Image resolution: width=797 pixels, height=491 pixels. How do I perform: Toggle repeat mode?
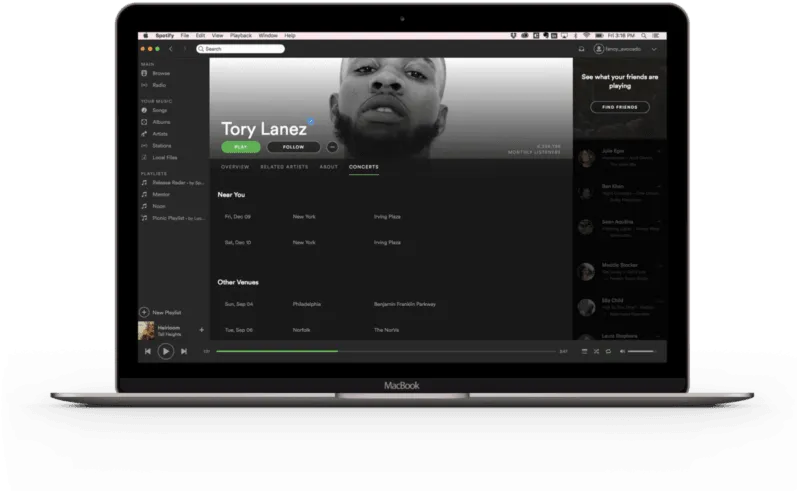[x=608, y=351]
